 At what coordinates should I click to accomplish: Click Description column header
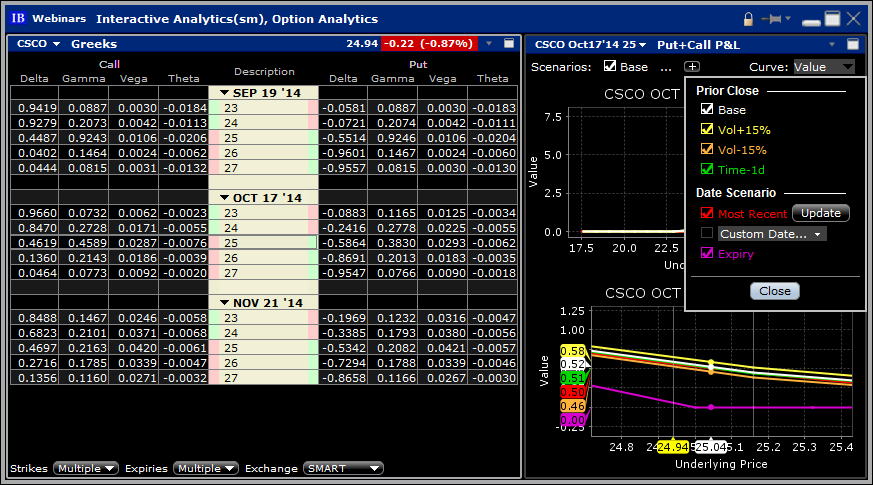264,71
